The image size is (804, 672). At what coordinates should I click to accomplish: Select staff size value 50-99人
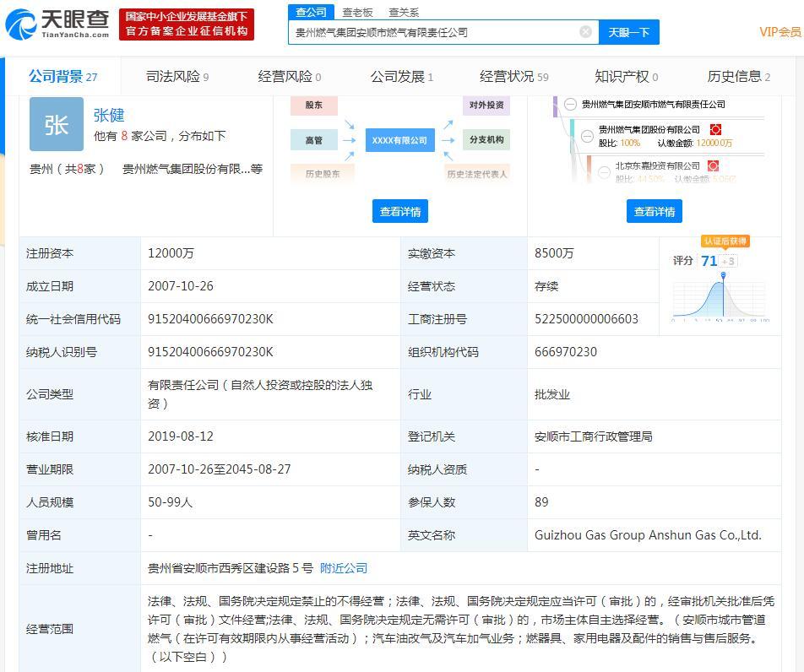171,501
